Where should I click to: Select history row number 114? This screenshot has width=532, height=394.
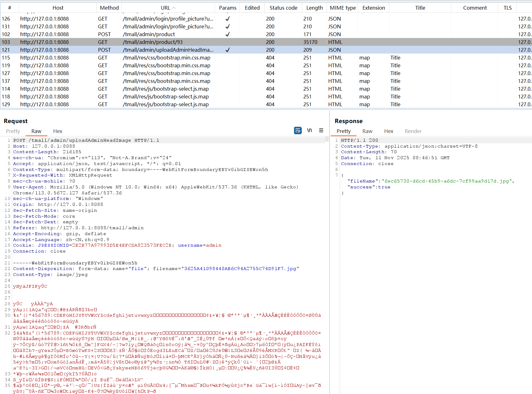tap(266, 89)
